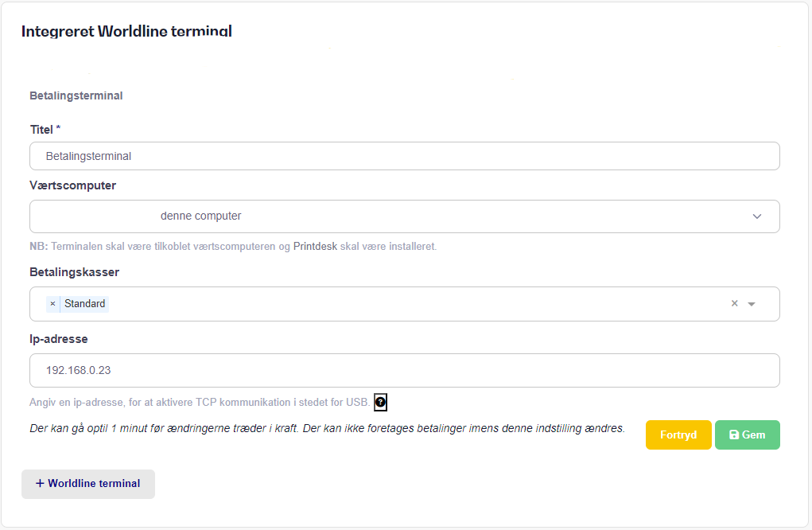
Task: Click the Ip-adresse label
Action: [59, 339]
